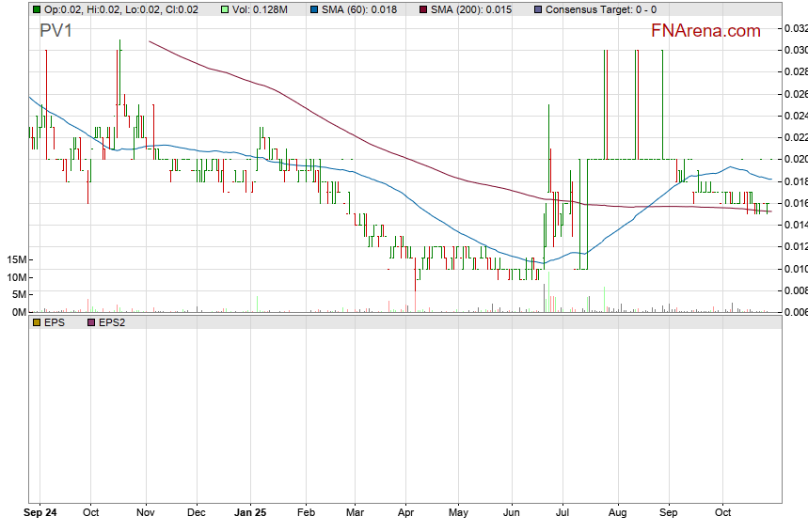Click the EPS2 legend label text

[x=112, y=321]
